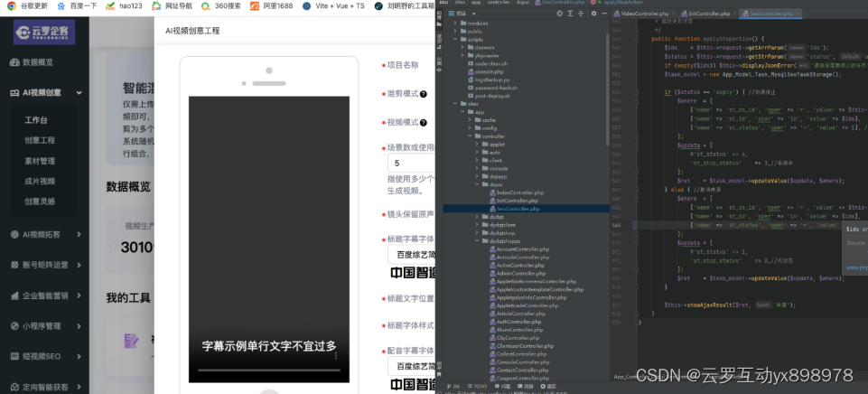
Task: Click the expand all icon in project panel
Action: 570,14
